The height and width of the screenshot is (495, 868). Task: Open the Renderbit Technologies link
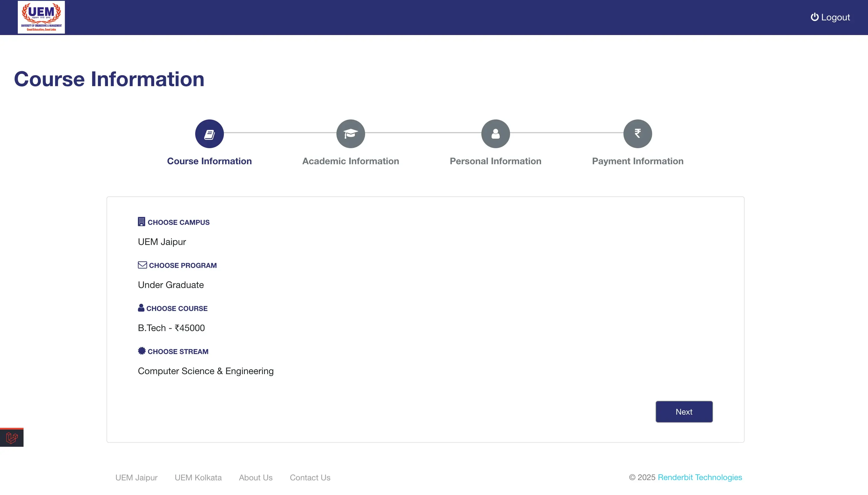click(700, 477)
